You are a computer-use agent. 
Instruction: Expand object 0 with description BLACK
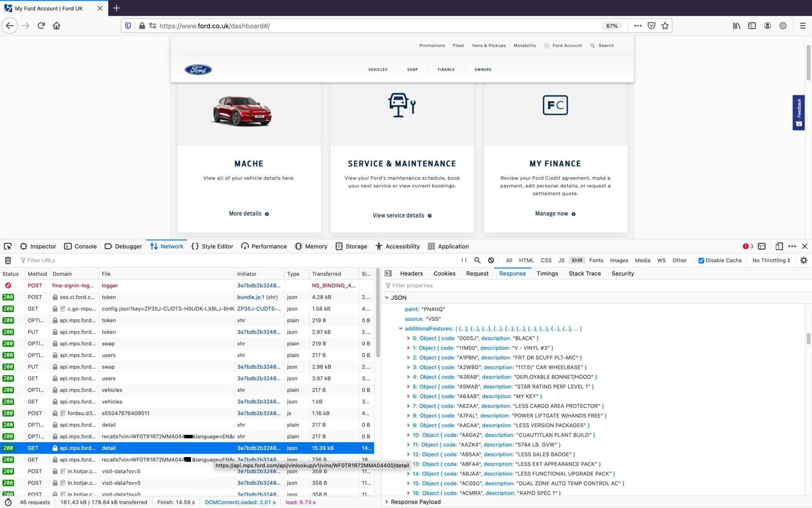point(408,338)
